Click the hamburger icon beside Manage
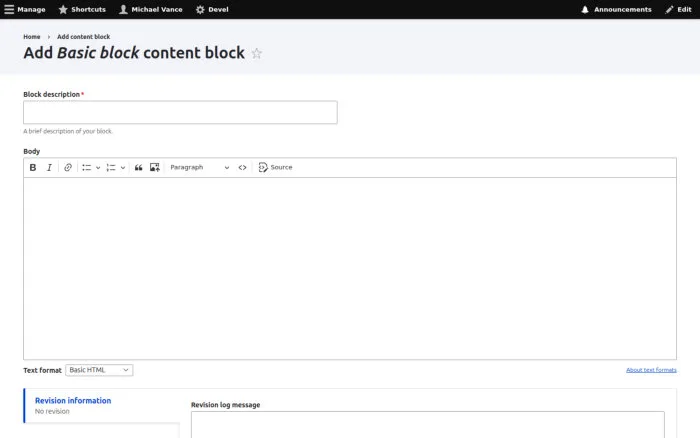This screenshot has width=700, height=438. [x=9, y=9]
